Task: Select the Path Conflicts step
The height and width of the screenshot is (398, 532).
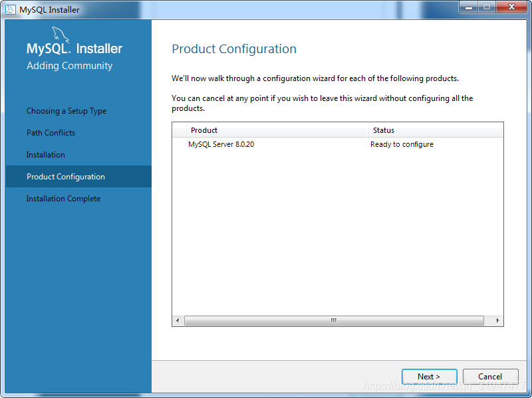Action: pyautogui.click(x=51, y=132)
